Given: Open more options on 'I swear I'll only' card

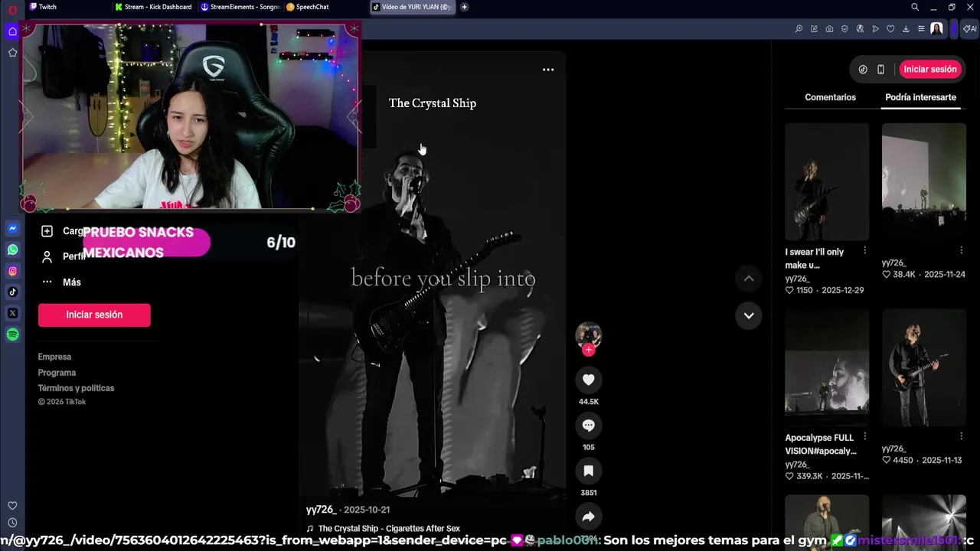Looking at the screenshot, I should [x=865, y=250].
